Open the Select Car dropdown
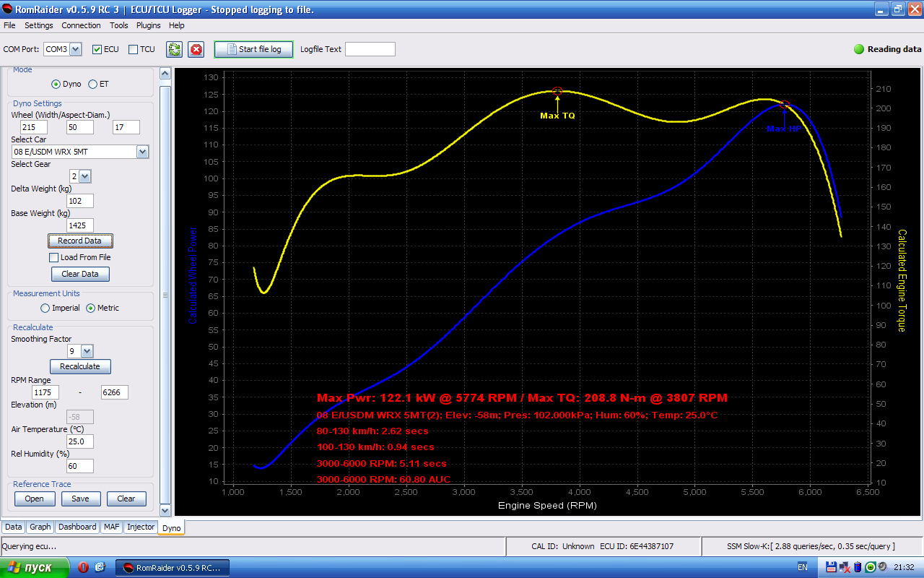Screen dimensions: 924x578 (143, 152)
